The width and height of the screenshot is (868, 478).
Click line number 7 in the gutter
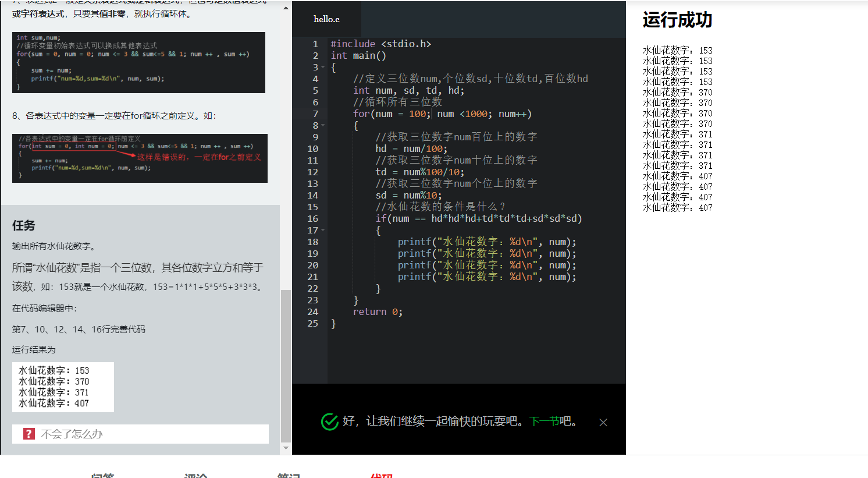click(315, 114)
